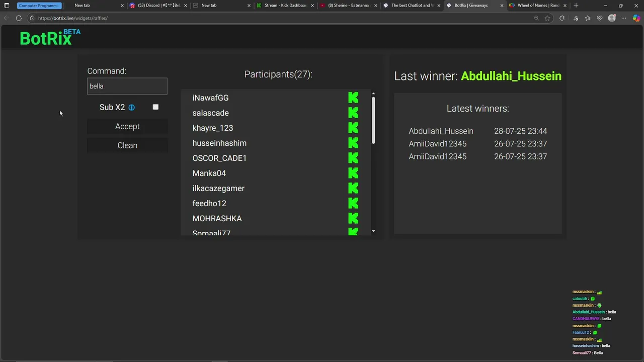Open the favorites list icon
Screen dimensions: 644x362
587,18
